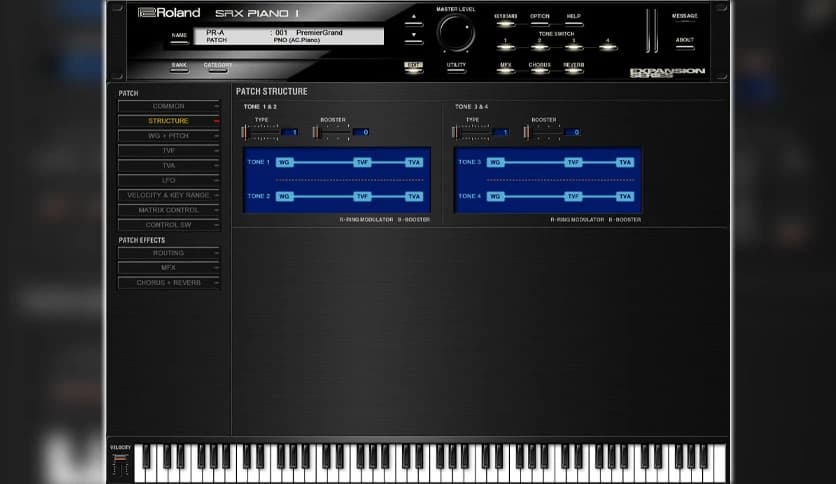Click Tone 3 & 4 BOOSTER value field
The width and height of the screenshot is (836, 484).
point(572,132)
